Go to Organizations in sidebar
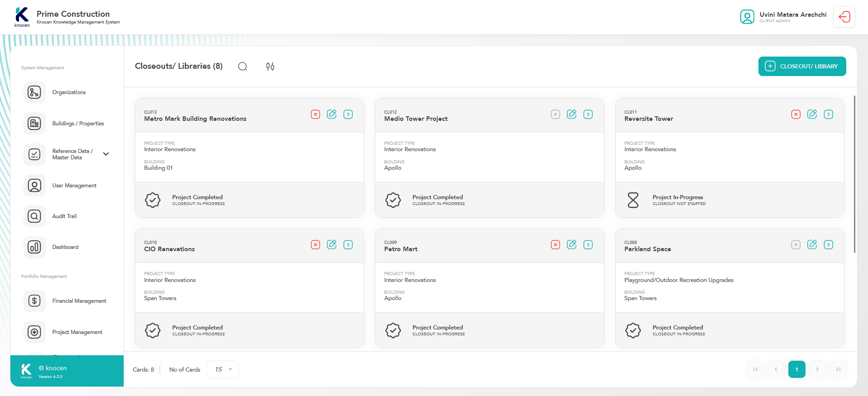Image resolution: width=868 pixels, height=396 pixels. [69, 92]
